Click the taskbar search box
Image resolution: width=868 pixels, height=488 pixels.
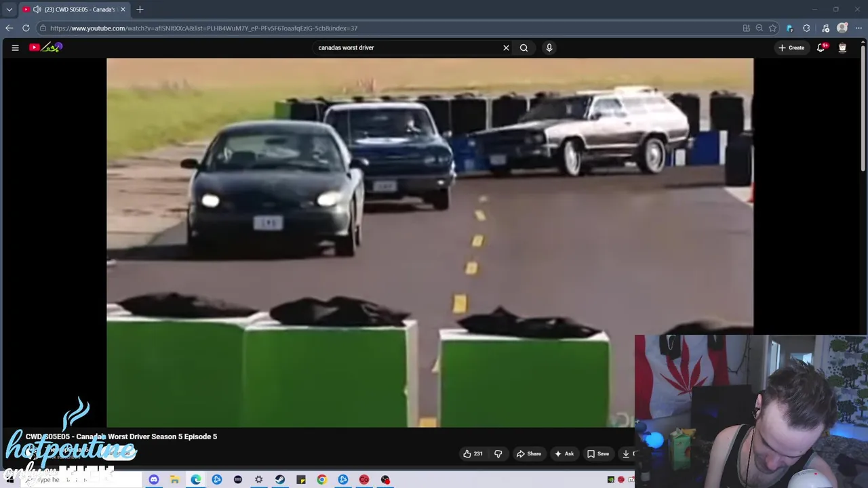click(x=81, y=480)
